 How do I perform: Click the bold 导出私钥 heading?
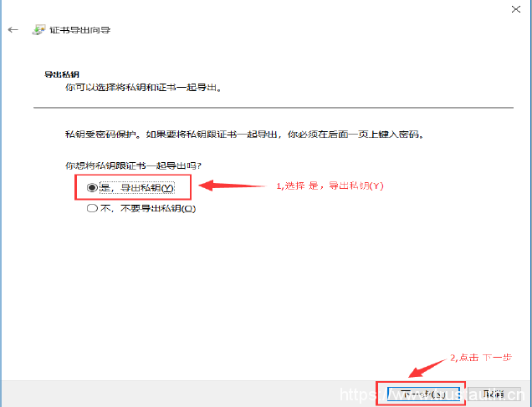[x=62, y=74]
